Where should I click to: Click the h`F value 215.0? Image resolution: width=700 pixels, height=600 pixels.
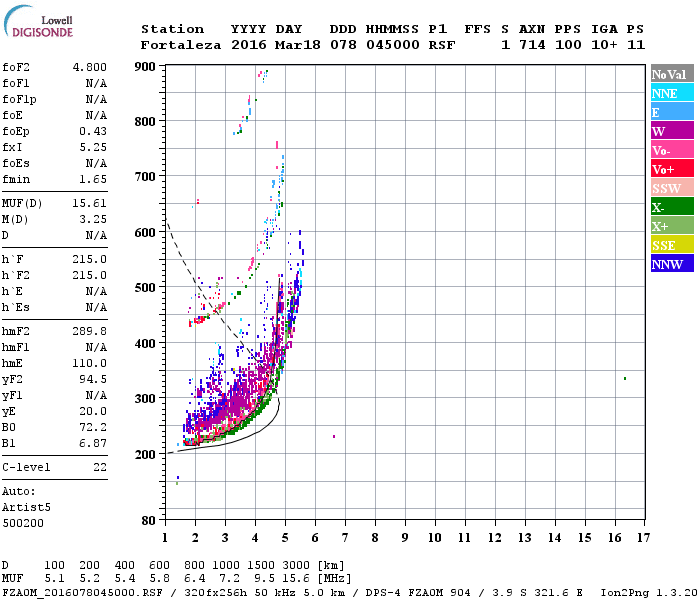tap(90, 259)
